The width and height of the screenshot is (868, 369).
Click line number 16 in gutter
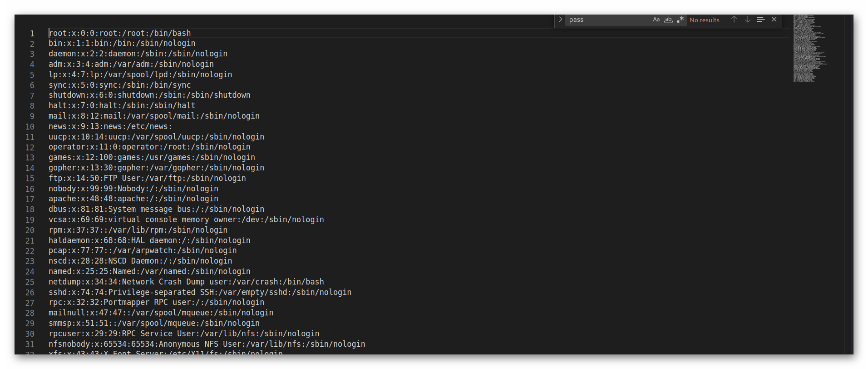[x=30, y=189]
